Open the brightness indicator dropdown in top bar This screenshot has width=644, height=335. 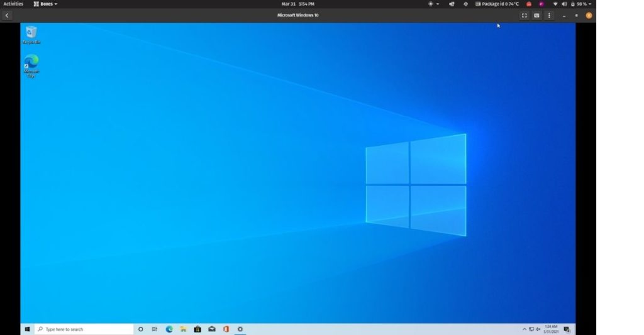(433, 4)
